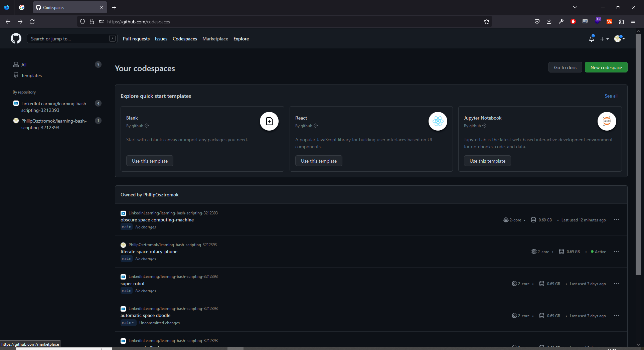Open literate space rotary-phone codespace

click(x=149, y=251)
